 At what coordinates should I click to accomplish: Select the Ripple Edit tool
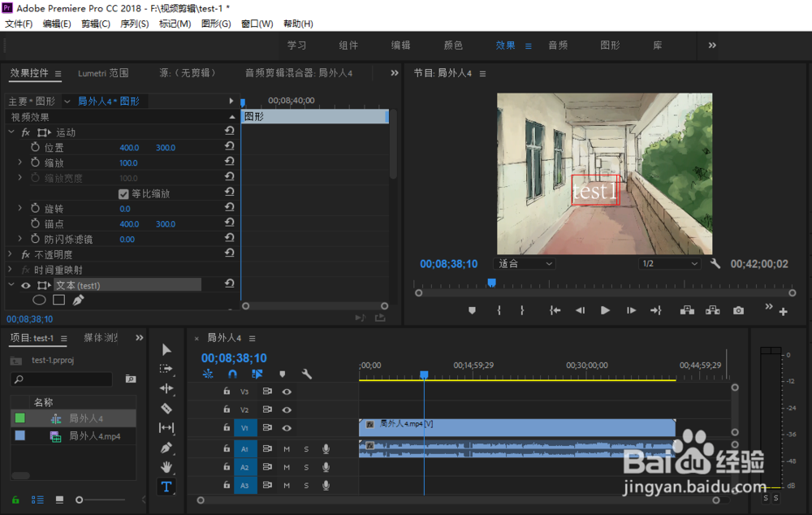tap(166, 388)
